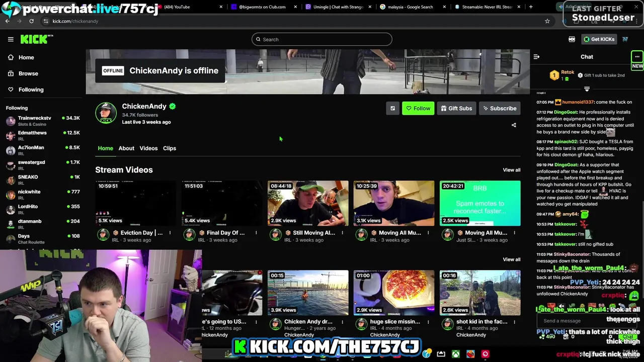This screenshot has height=362, width=644.
Task: Open LordHito channel in Following list
Action: 42,209
